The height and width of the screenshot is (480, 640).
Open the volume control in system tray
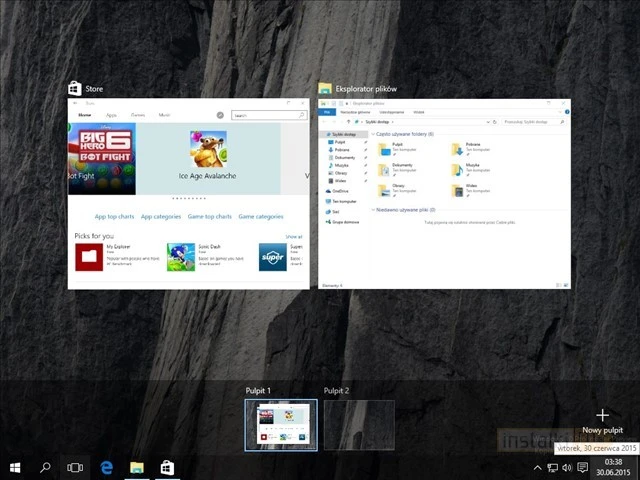(x=567, y=467)
